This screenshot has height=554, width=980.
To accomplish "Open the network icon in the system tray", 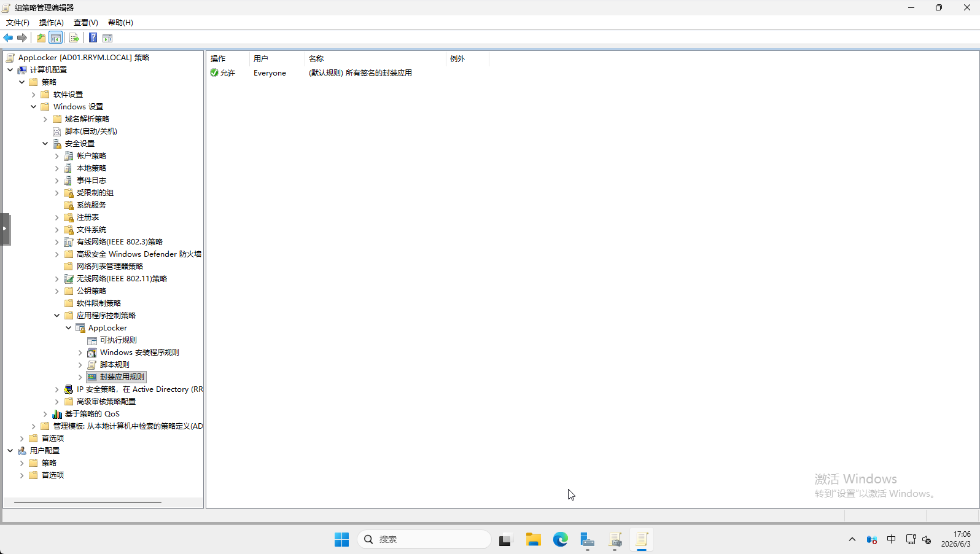I will click(x=911, y=539).
